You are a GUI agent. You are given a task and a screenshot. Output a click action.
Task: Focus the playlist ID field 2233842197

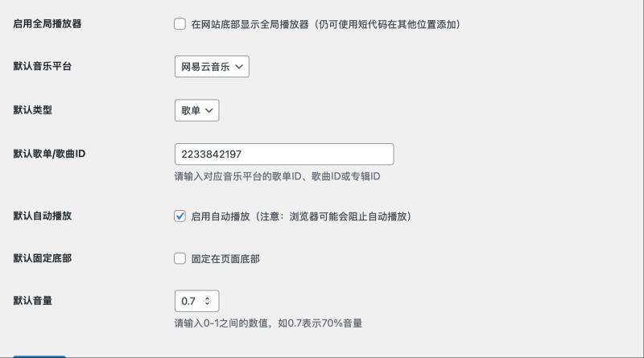click(283, 154)
